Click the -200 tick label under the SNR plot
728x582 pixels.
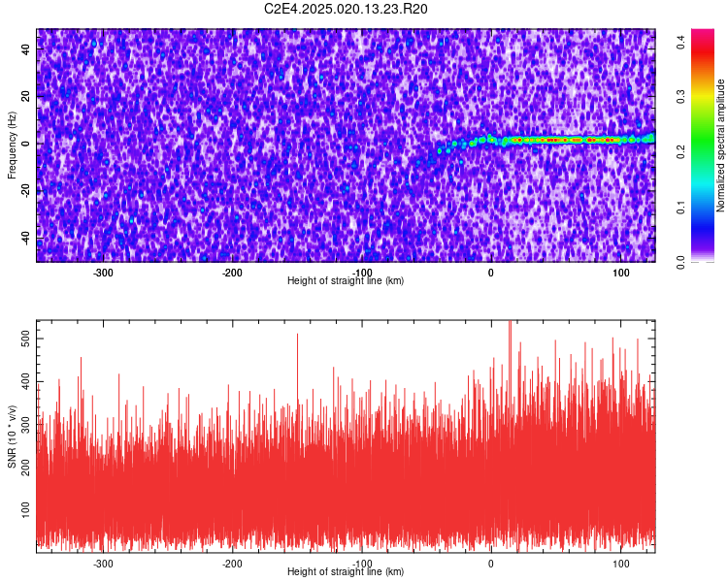coord(232,564)
